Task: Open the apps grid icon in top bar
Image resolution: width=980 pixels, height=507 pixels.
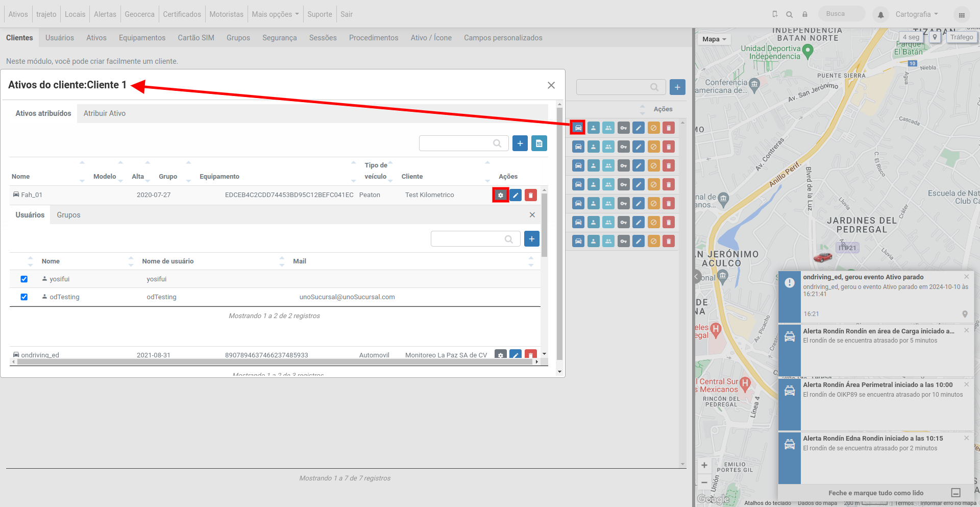Action: (x=962, y=15)
